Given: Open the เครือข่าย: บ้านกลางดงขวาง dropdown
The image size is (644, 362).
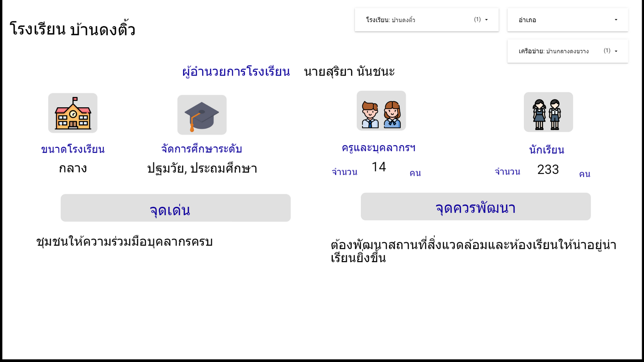Looking at the screenshot, I should click(x=567, y=51).
